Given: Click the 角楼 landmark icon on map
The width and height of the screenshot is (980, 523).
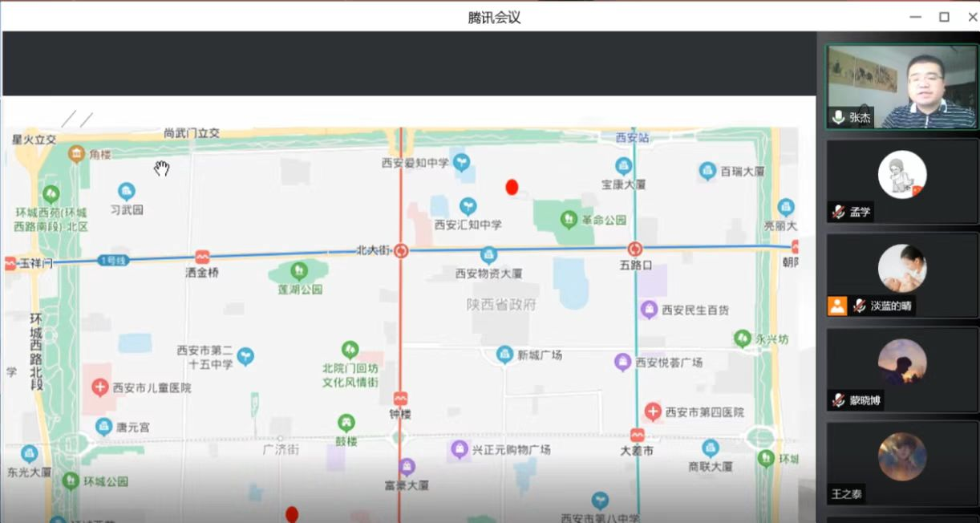Looking at the screenshot, I should click(x=76, y=153).
